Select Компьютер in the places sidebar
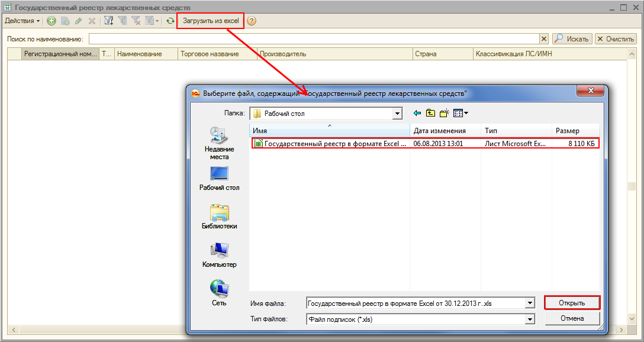Screen dimensions: 644x342 click(x=219, y=255)
